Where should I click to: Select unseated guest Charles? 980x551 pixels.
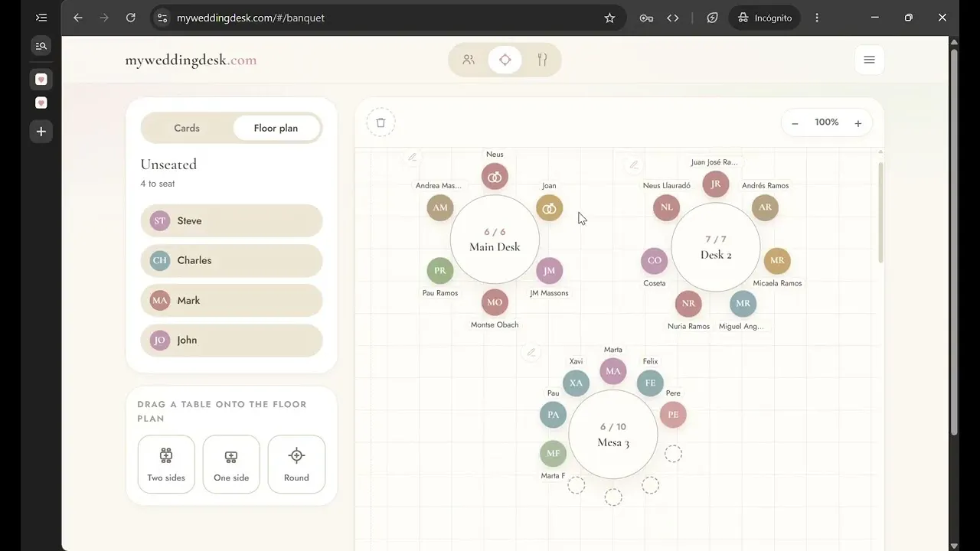231,260
